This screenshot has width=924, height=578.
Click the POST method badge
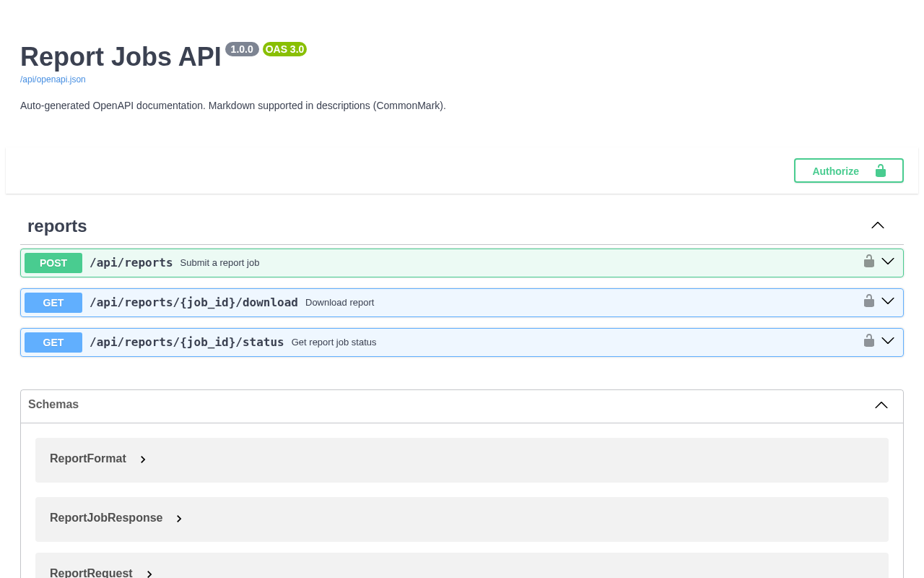click(53, 263)
